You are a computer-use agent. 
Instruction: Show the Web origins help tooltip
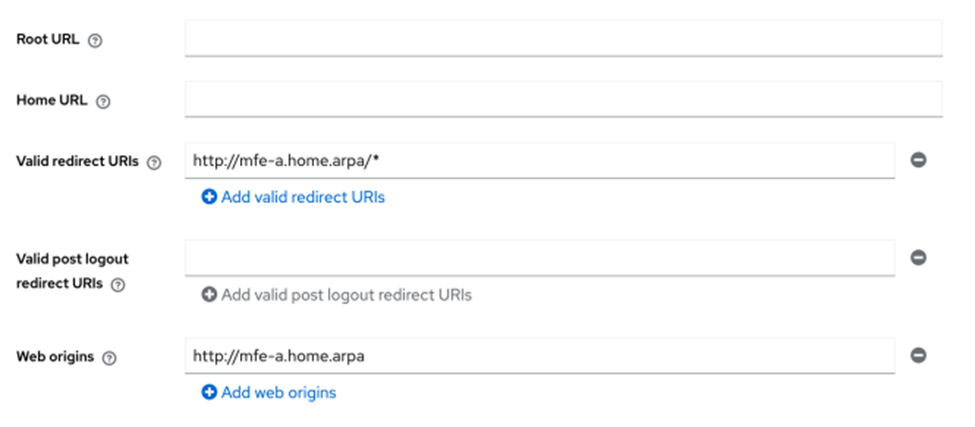coord(109,359)
